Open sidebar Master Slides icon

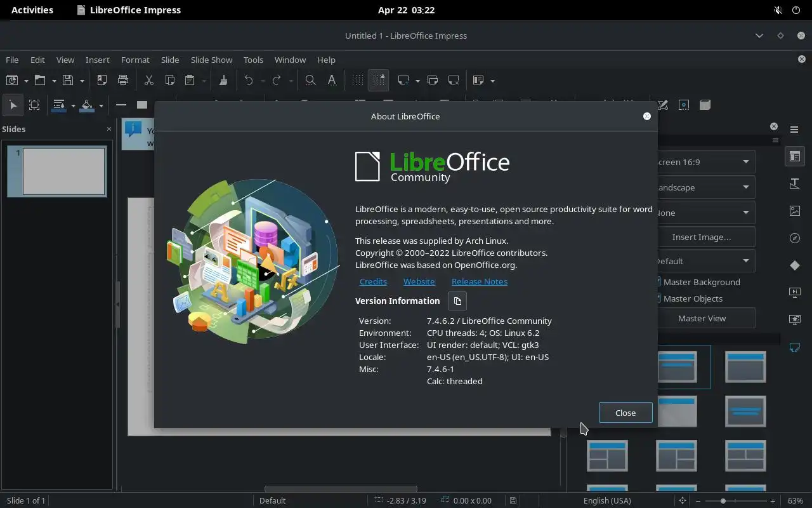pos(795,347)
